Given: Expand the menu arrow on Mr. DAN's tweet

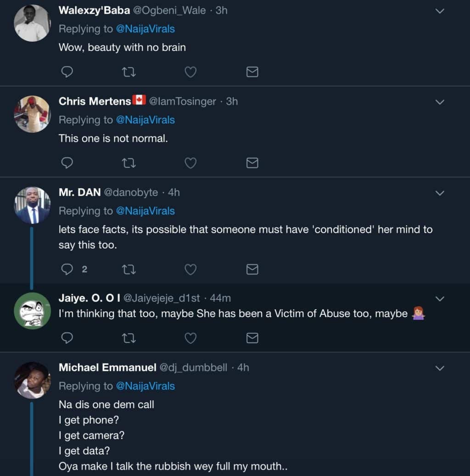Looking at the screenshot, I should 440,193.
